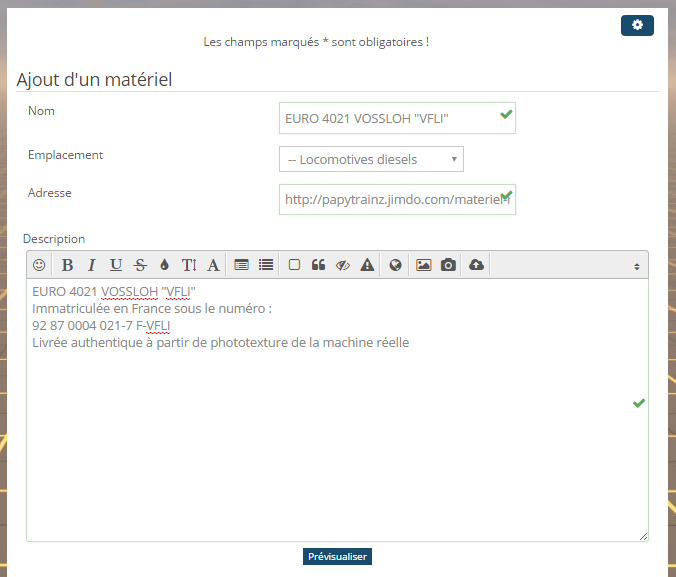Insert a bulleted list
Screen dimensions: 676x577
tap(266, 265)
